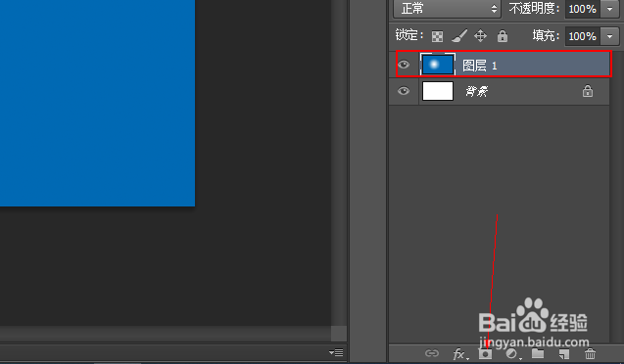Image resolution: width=624 pixels, height=364 pixels.
Task: Open the panel flyout menu below canvas
Action: tap(336, 352)
